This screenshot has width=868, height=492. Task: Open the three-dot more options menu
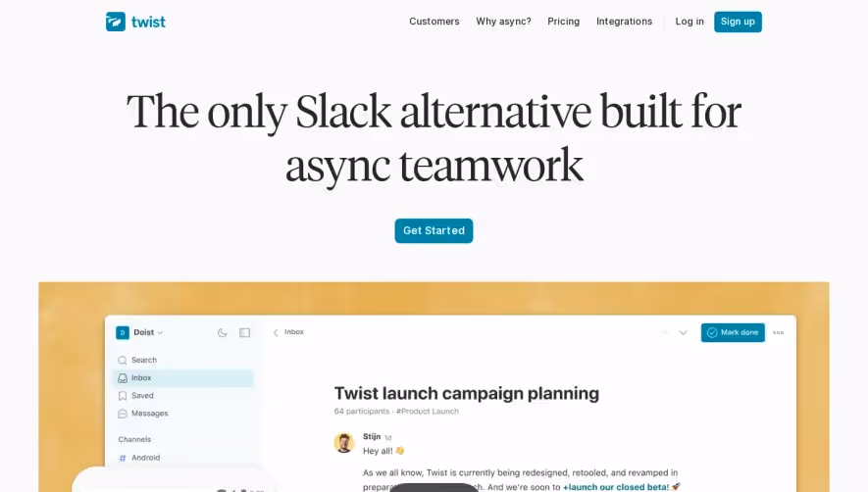point(779,332)
